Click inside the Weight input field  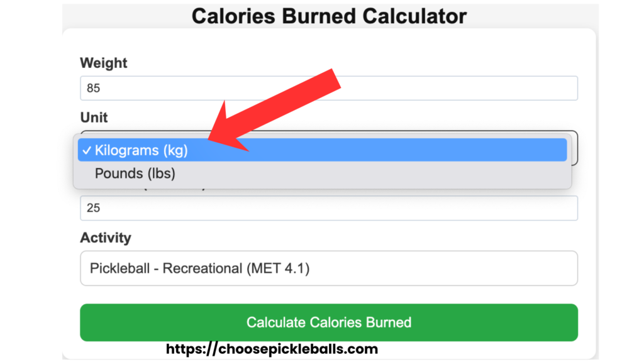click(328, 88)
